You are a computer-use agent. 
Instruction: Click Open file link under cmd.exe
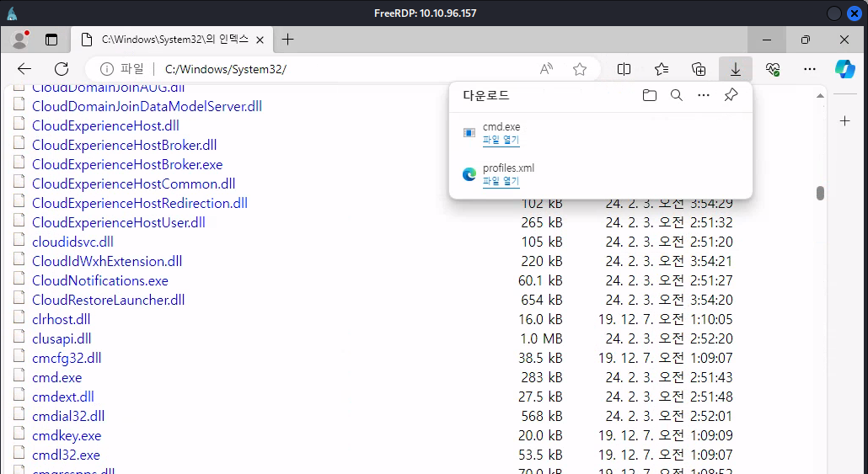tap(501, 141)
